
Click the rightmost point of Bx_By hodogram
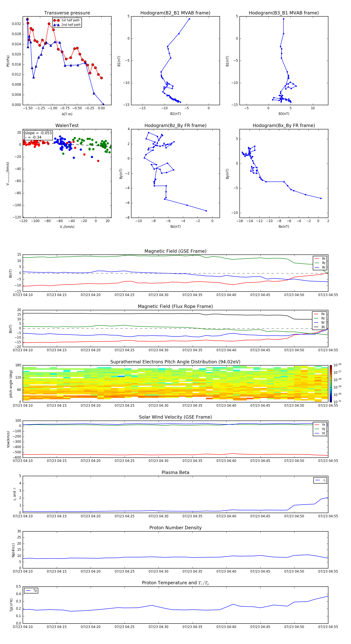click(x=321, y=198)
